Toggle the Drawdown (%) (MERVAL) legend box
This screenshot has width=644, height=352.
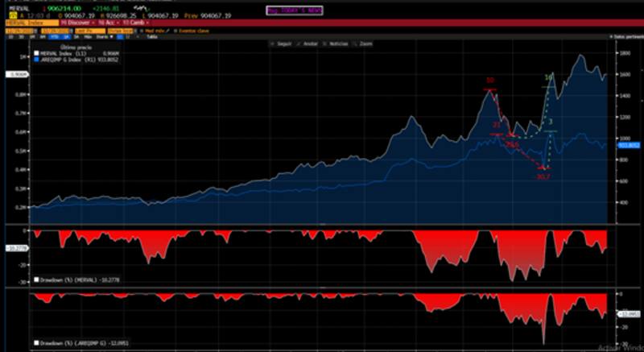click(35, 280)
